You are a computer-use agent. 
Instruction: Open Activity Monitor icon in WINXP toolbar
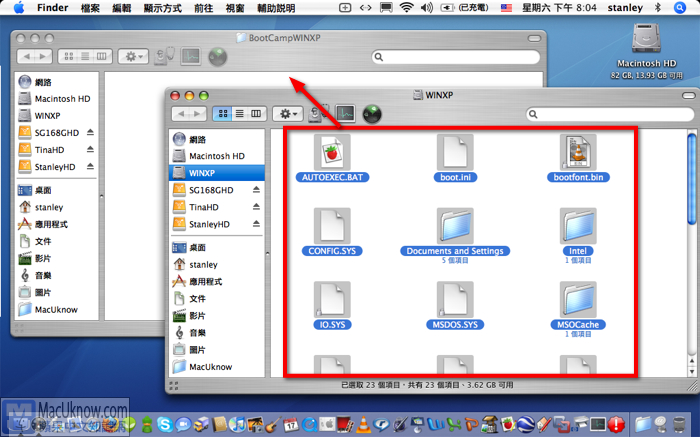click(346, 114)
